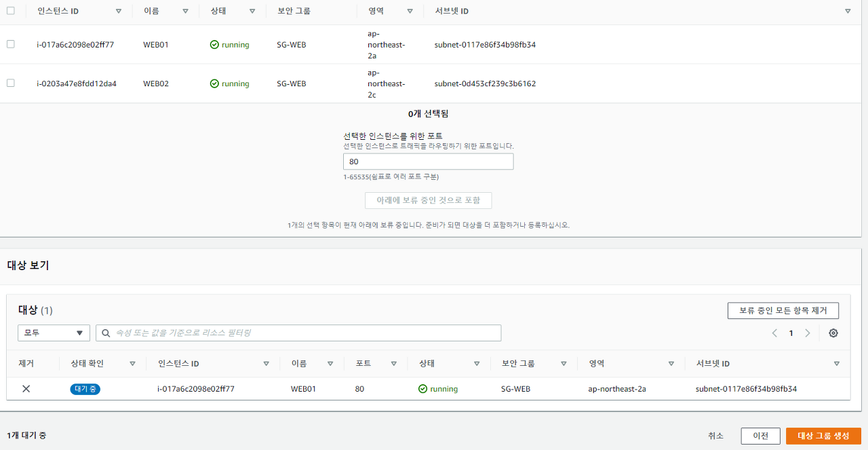Sort targets table by 인스턴스 ID arrow
The height and width of the screenshot is (450, 868).
tap(267, 364)
